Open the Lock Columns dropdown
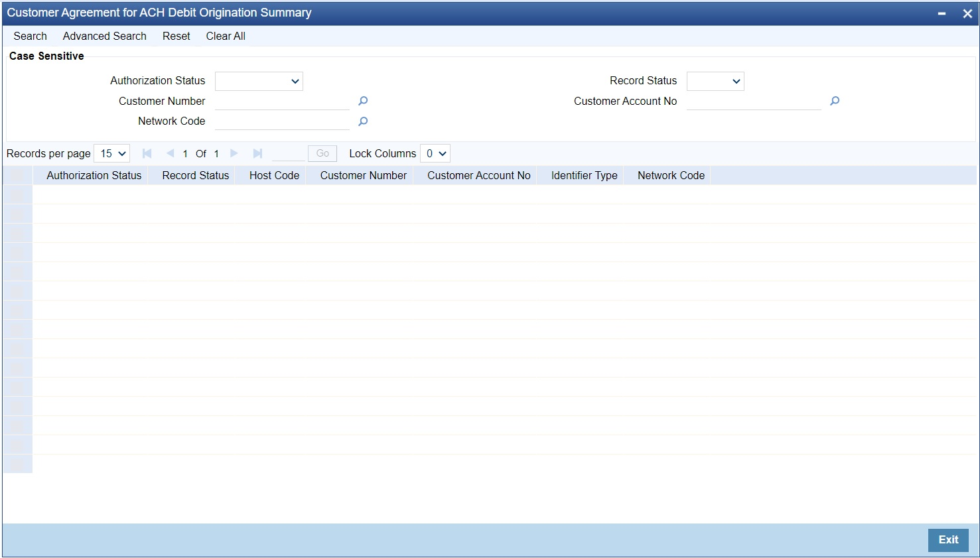Screen dimensions: 980x558 [x=435, y=153]
